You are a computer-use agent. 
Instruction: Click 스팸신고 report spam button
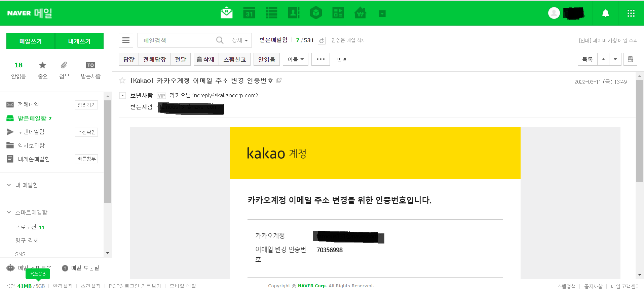pyautogui.click(x=235, y=59)
